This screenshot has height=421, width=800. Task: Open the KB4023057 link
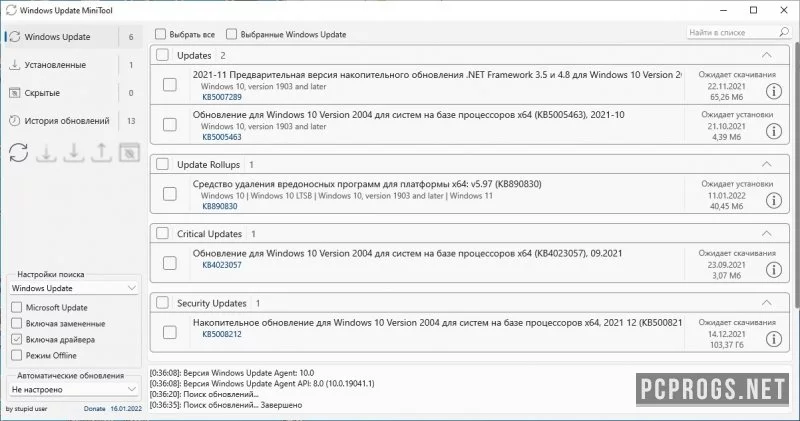pos(222,265)
